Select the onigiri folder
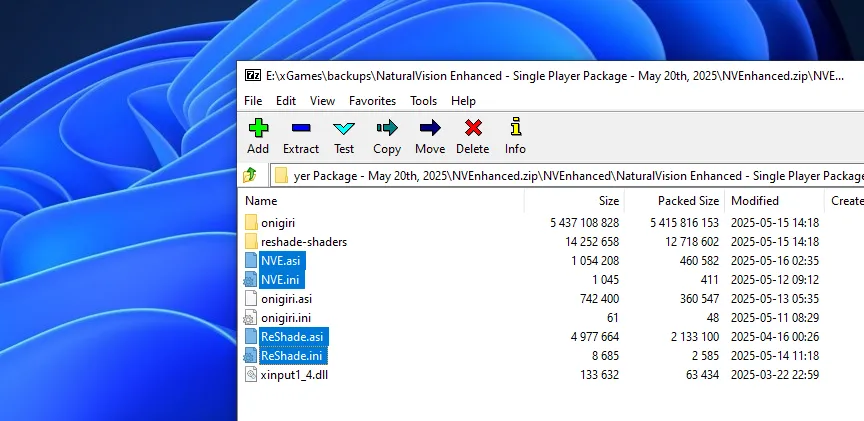The image size is (864, 421). (278, 222)
